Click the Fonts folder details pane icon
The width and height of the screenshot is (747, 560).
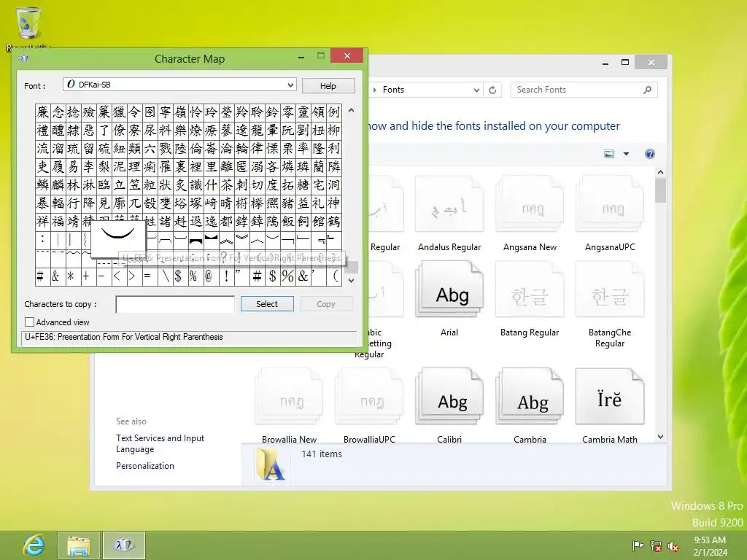point(271,464)
